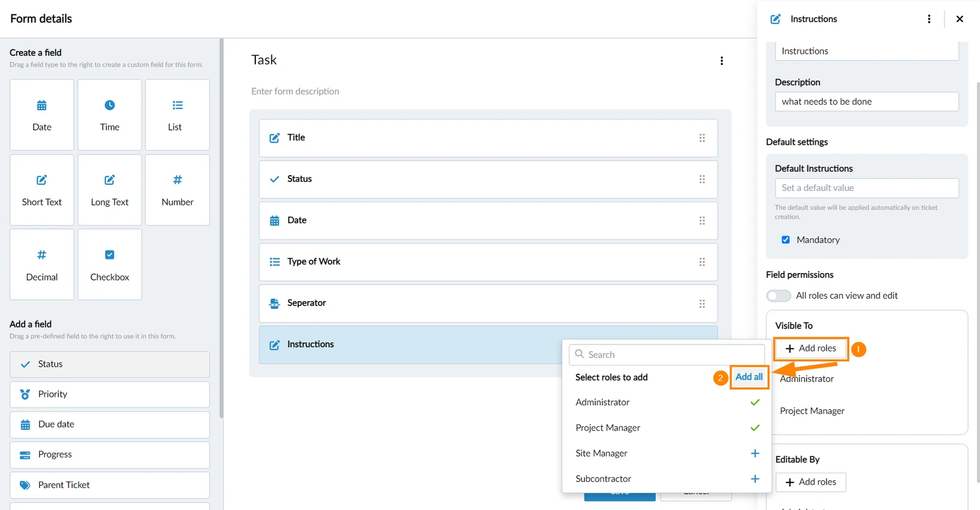The image size is (980, 510).
Task: Choose the Time field type tile
Action: coord(110,114)
